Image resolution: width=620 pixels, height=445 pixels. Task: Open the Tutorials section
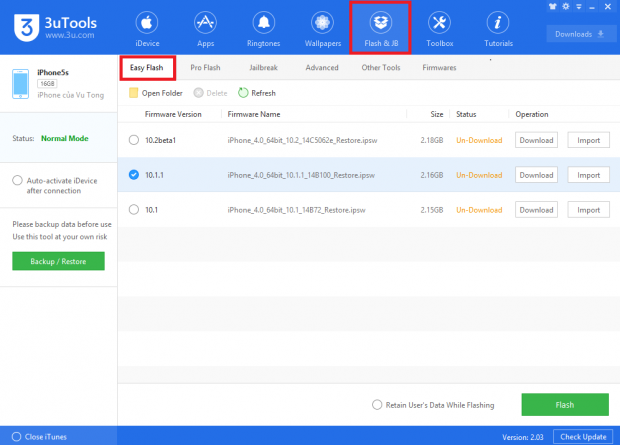496,29
